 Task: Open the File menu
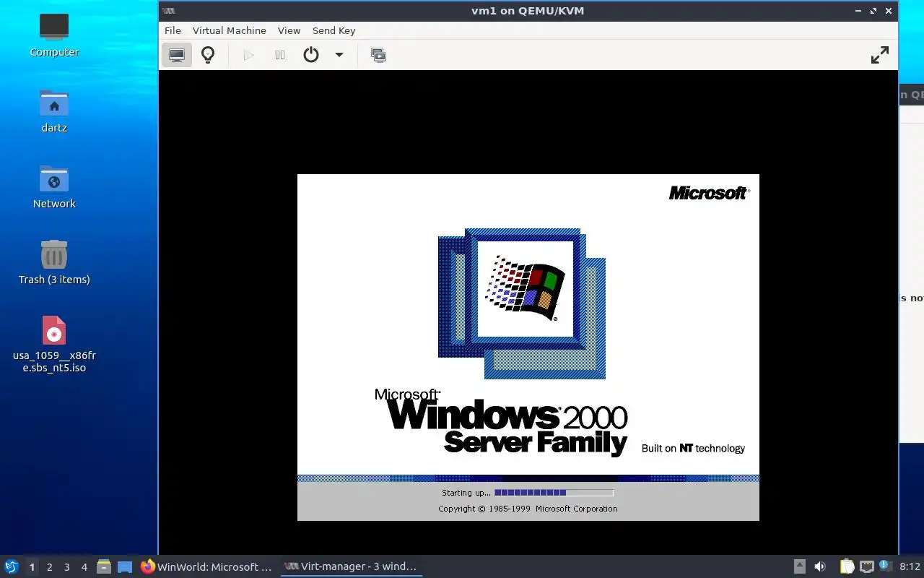point(173,30)
